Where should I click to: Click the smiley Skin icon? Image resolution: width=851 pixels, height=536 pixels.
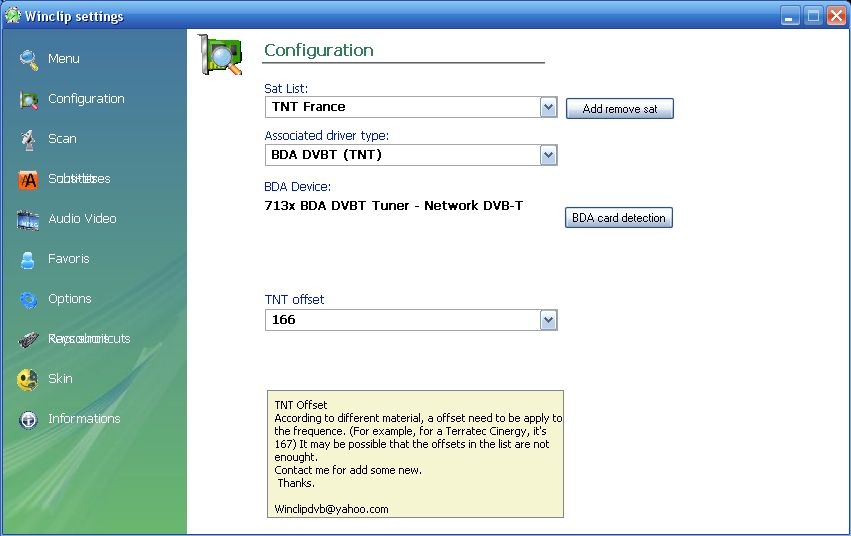[28, 379]
